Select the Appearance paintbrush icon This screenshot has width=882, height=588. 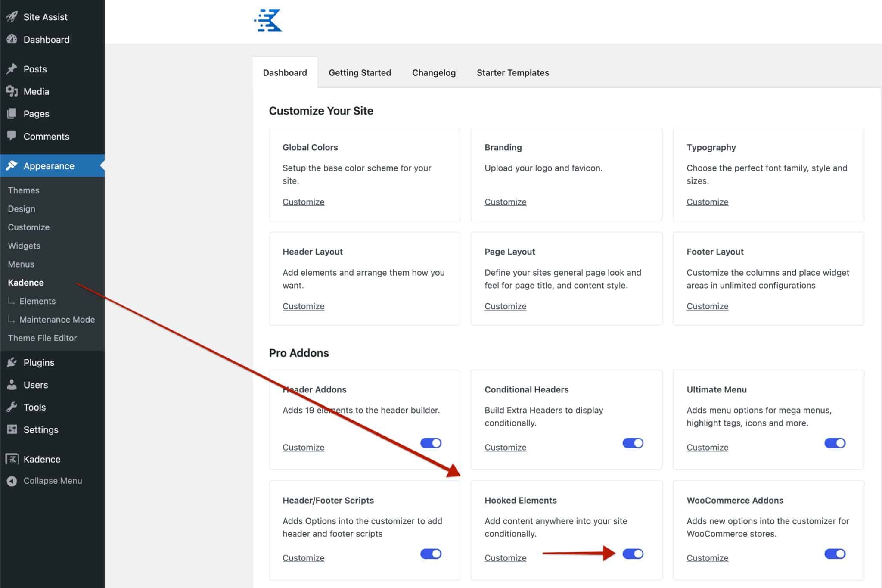(x=12, y=165)
